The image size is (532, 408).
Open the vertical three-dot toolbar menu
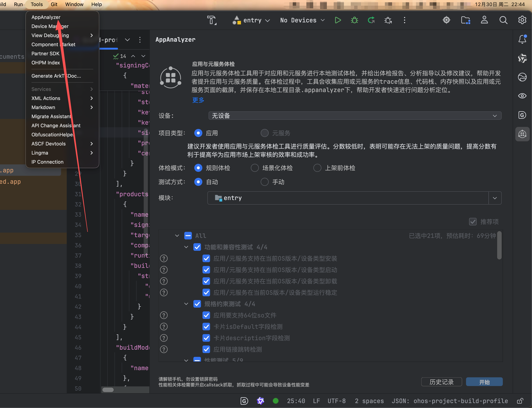(x=405, y=20)
